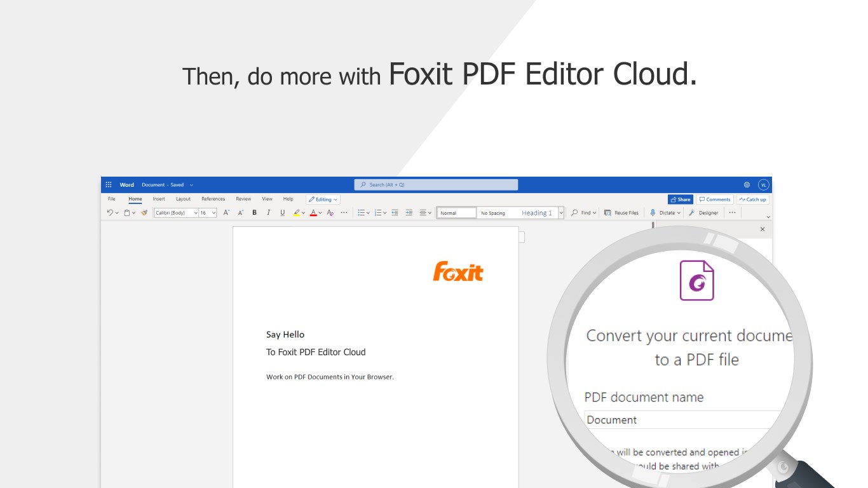The height and width of the screenshot is (488, 868).
Task: Click the bullet list icon
Action: (x=361, y=213)
